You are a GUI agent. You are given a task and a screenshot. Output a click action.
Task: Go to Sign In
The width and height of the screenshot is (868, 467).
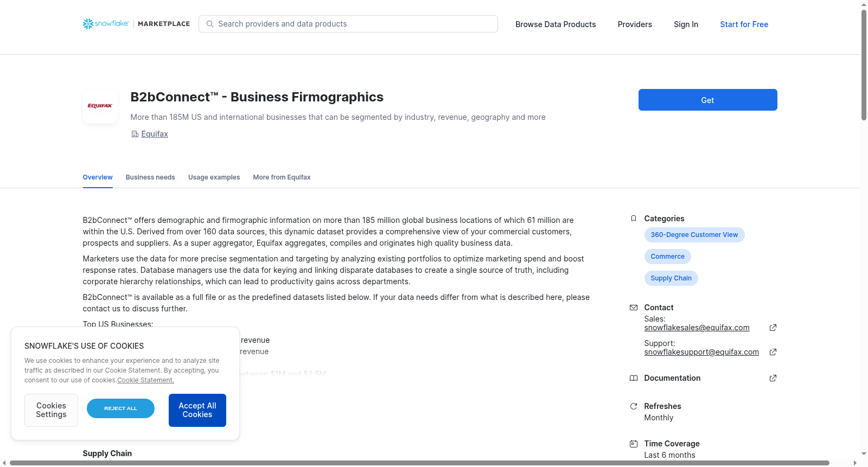click(686, 24)
